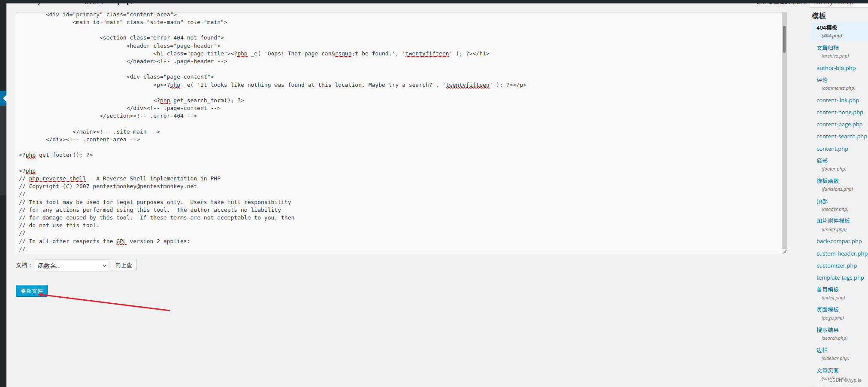Open content.php template file

click(832, 149)
